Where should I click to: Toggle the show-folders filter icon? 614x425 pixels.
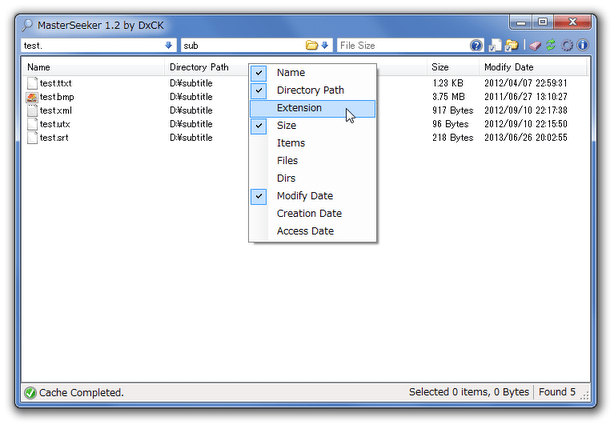511,45
